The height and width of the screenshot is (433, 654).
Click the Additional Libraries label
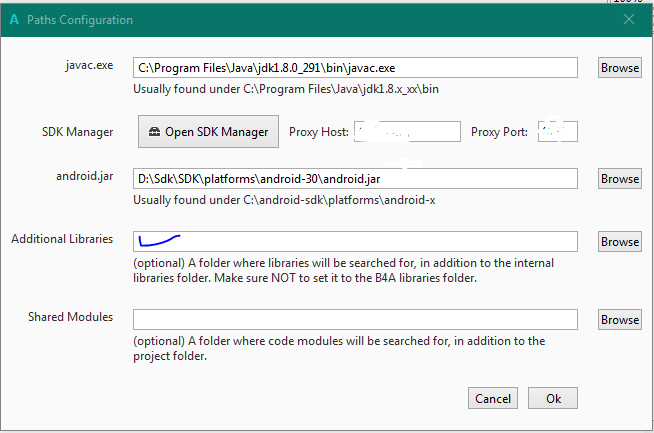tap(62, 239)
